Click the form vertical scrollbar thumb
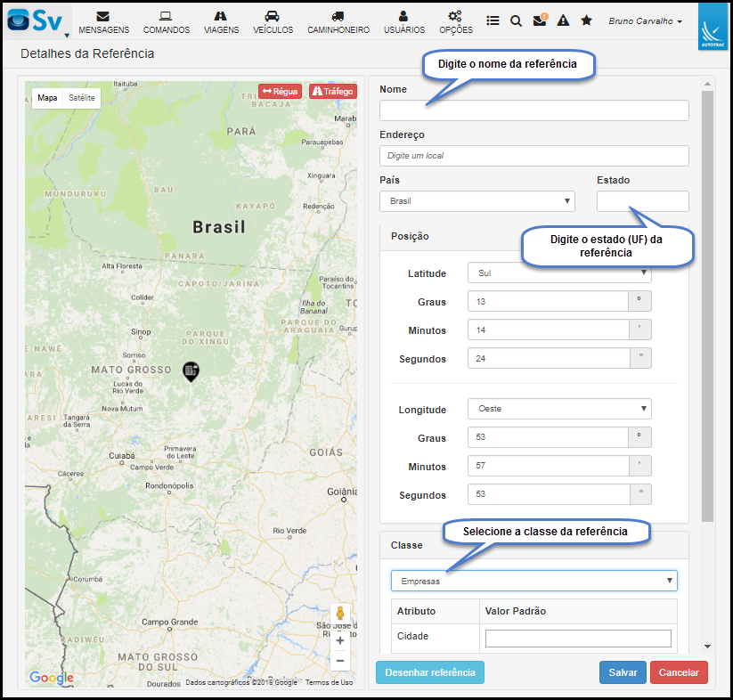The width and height of the screenshot is (733, 700). (x=707, y=306)
